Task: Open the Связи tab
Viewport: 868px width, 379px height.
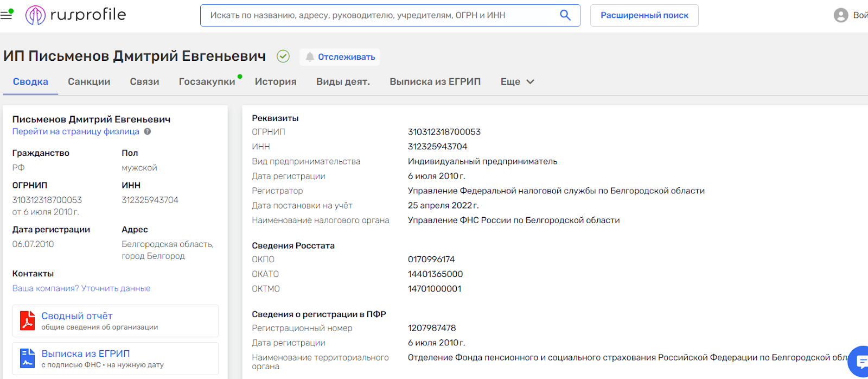Action: [x=144, y=81]
